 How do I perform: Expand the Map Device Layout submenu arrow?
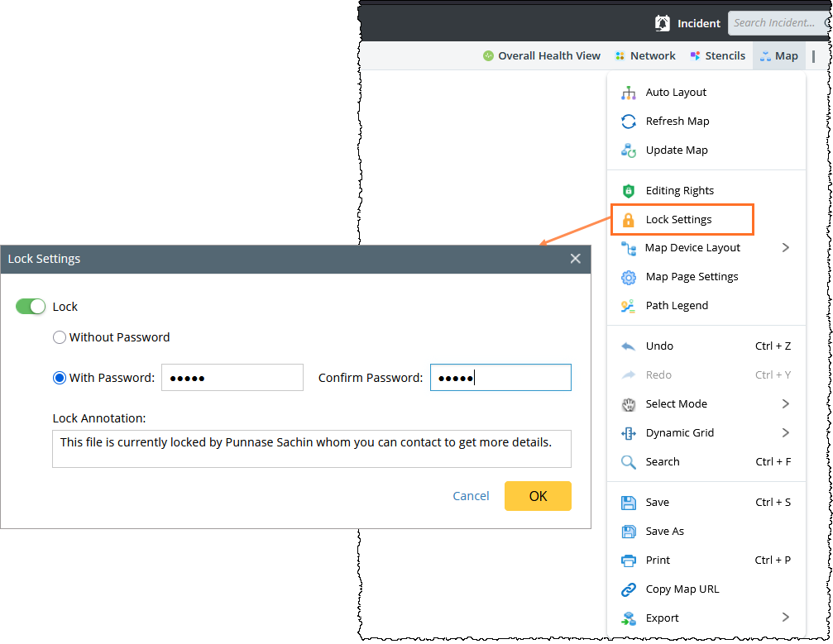click(x=785, y=248)
